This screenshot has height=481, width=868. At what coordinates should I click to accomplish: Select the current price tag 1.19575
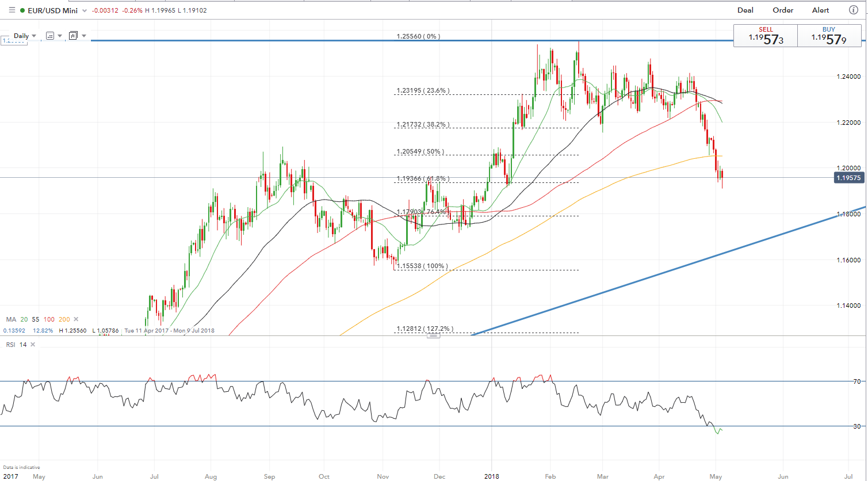coord(849,178)
